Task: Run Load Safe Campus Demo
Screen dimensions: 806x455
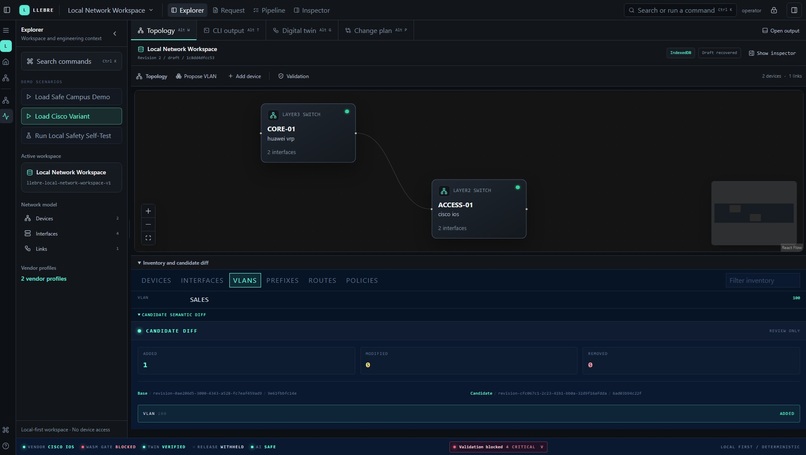Action: (71, 97)
